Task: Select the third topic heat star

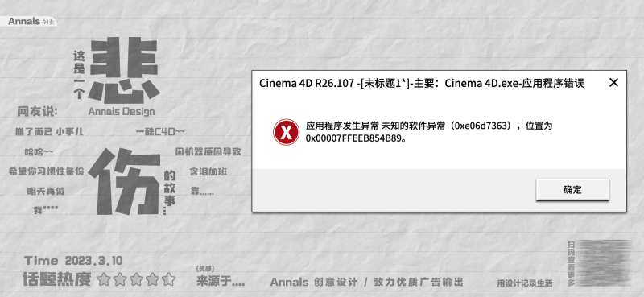Action: [136, 280]
